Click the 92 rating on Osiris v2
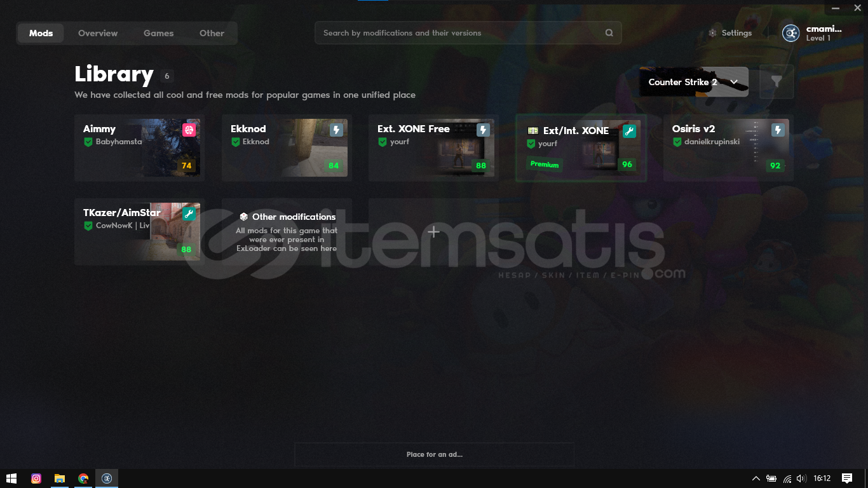This screenshot has height=488, width=868. pyautogui.click(x=775, y=166)
